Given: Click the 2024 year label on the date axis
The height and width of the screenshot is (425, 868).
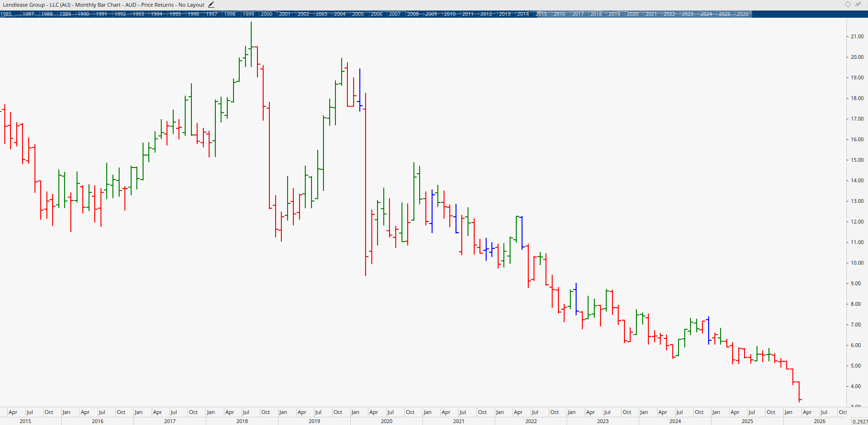Looking at the screenshot, I should [x=675, y=421].
